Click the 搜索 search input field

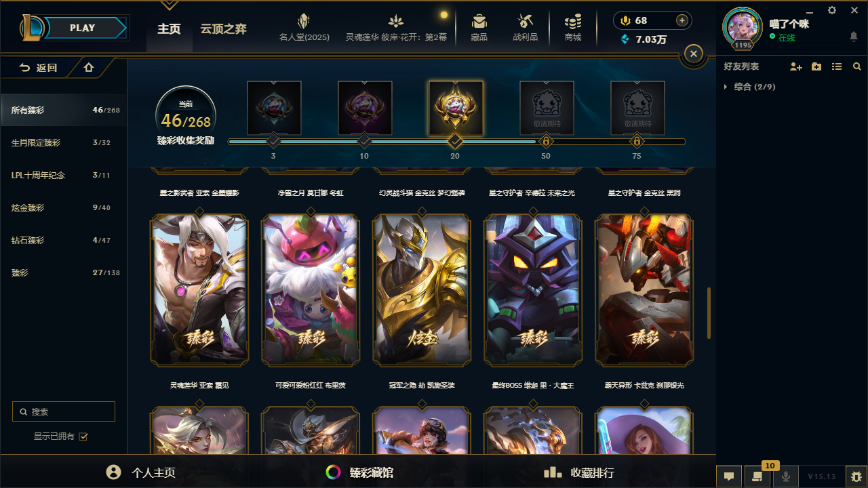64,411
